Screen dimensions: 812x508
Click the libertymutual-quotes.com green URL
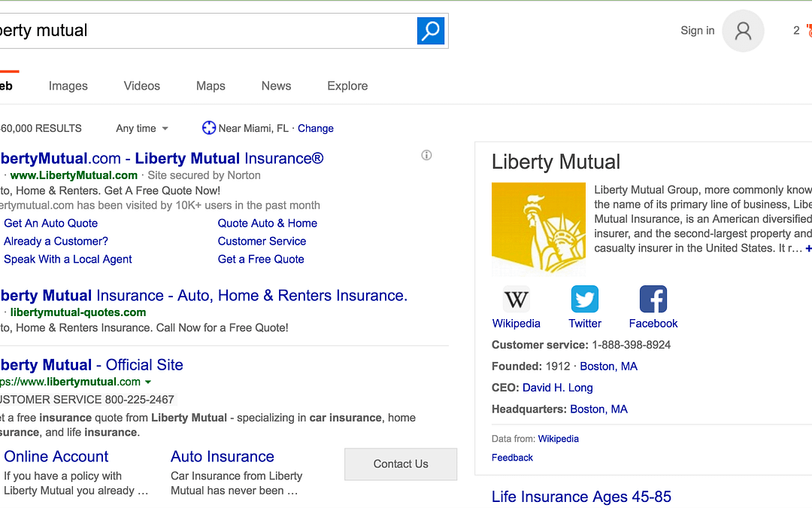click(78, 312)
